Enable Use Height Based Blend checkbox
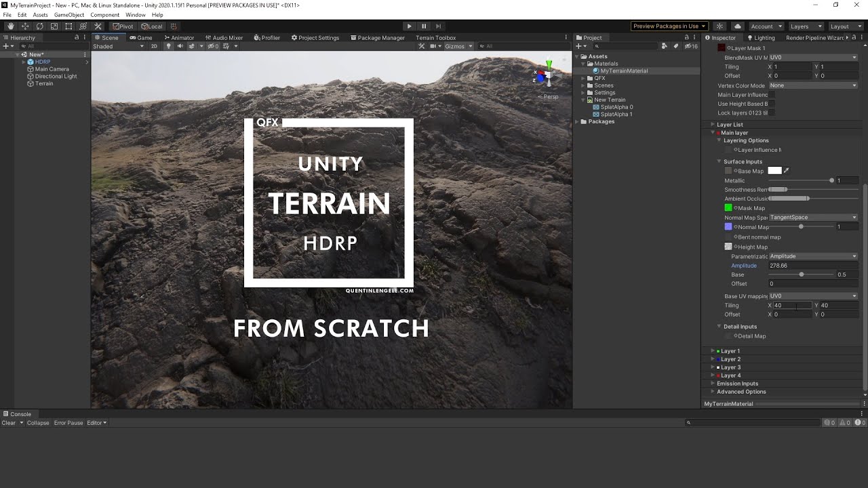The image size is (868, 488). tap(771, 104)
